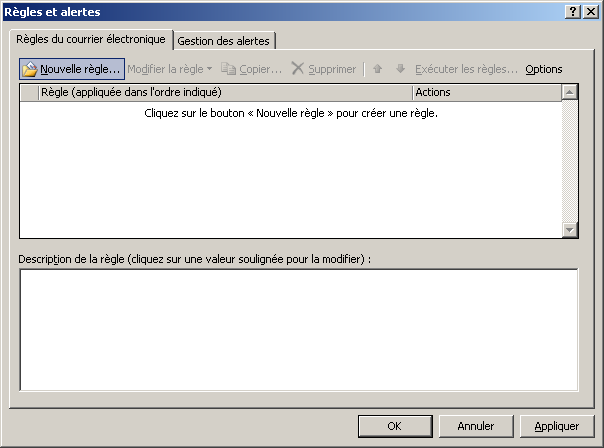The width and height of the screenshot is (604, 448).
Task: Move rule up with up arrow
Action: [x=378, y=69]
